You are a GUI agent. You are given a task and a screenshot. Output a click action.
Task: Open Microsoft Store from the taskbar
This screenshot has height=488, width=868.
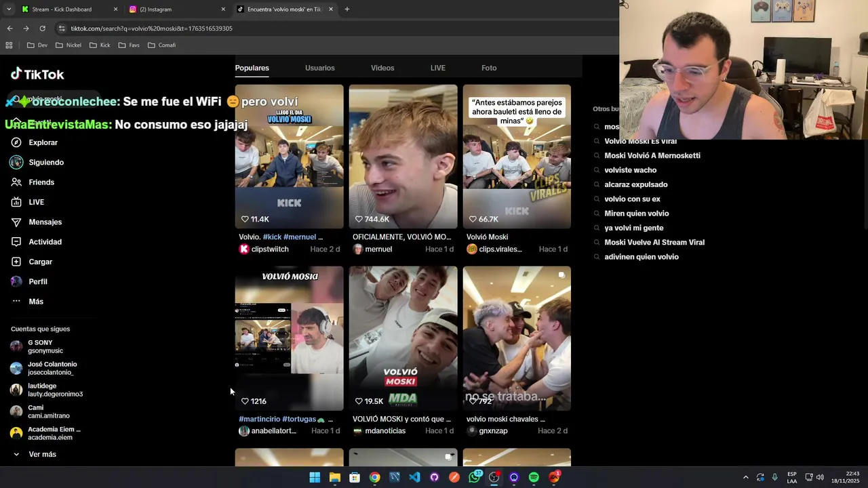pyautogui.click(x=355, y=477)
